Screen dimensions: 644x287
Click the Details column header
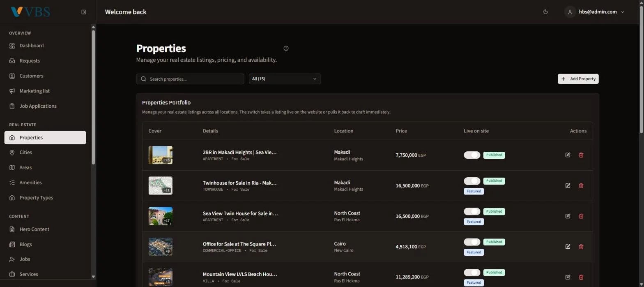[210, 131]
